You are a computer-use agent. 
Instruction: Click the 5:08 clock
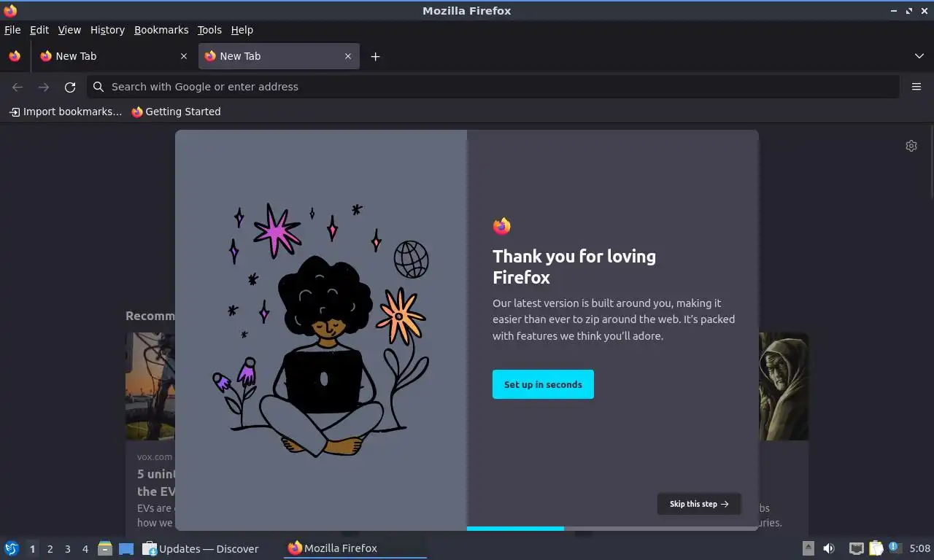[x=919, y=548]
